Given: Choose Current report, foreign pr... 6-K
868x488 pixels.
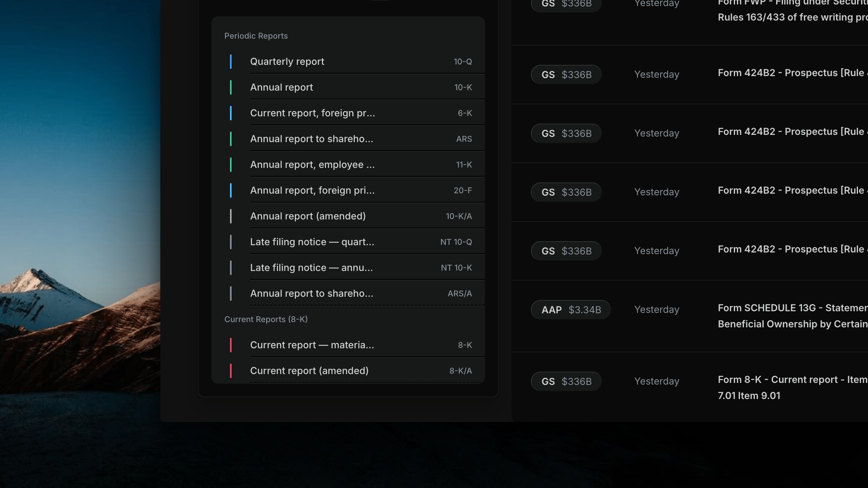Looking at the screenshot, I should [x=348, y=113].
